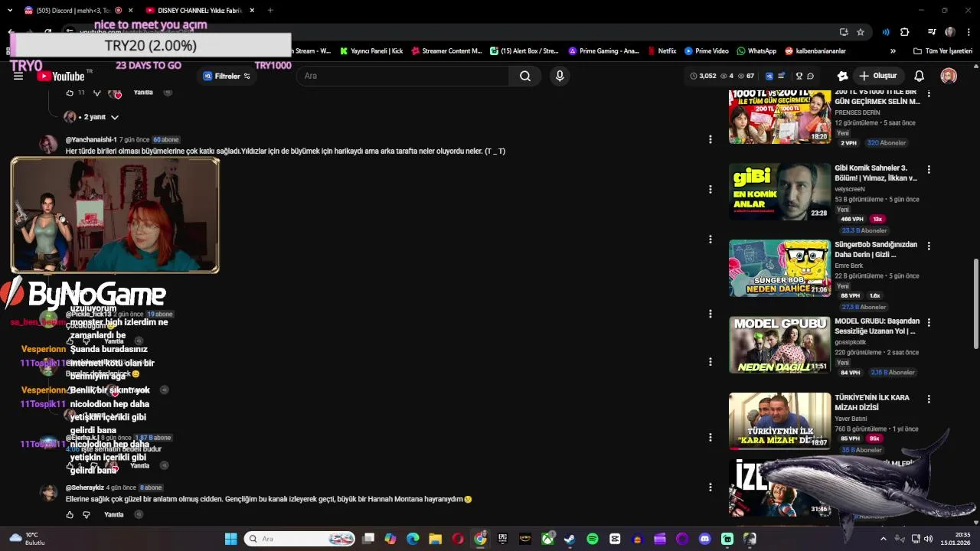980x551 pixels.
Task: Open options for PRENSES DERİN video
Action: coord(929,93)
